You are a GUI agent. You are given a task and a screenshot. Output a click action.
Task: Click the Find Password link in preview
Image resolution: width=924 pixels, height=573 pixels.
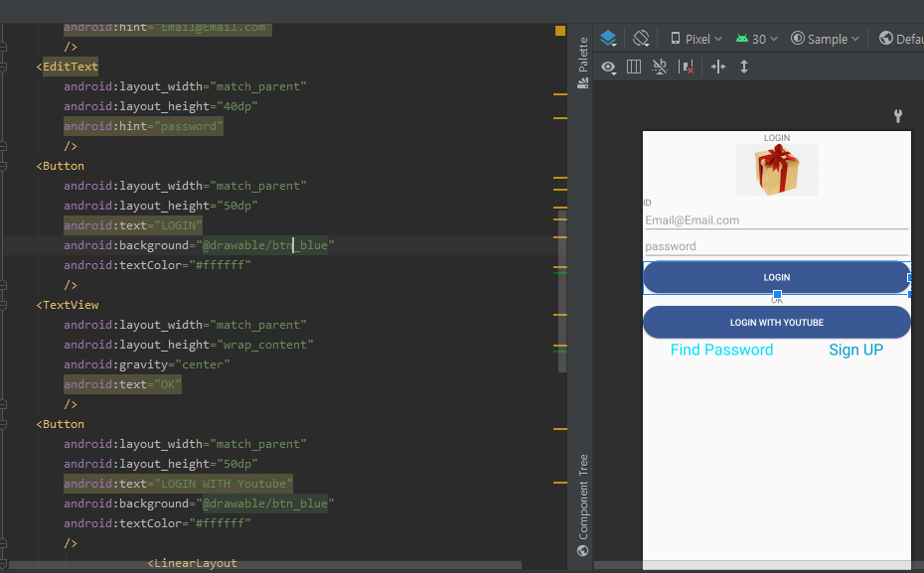pos(722,350)
